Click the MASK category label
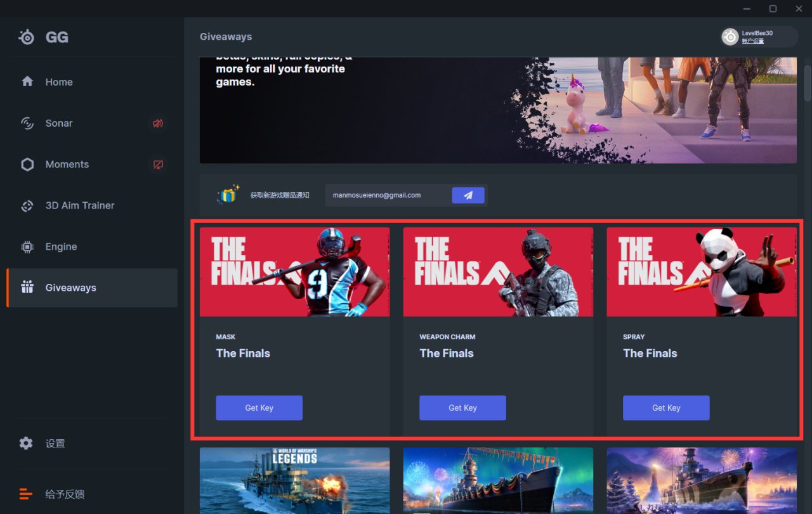This screenshot has width=812, height=514. coord(225,337)
